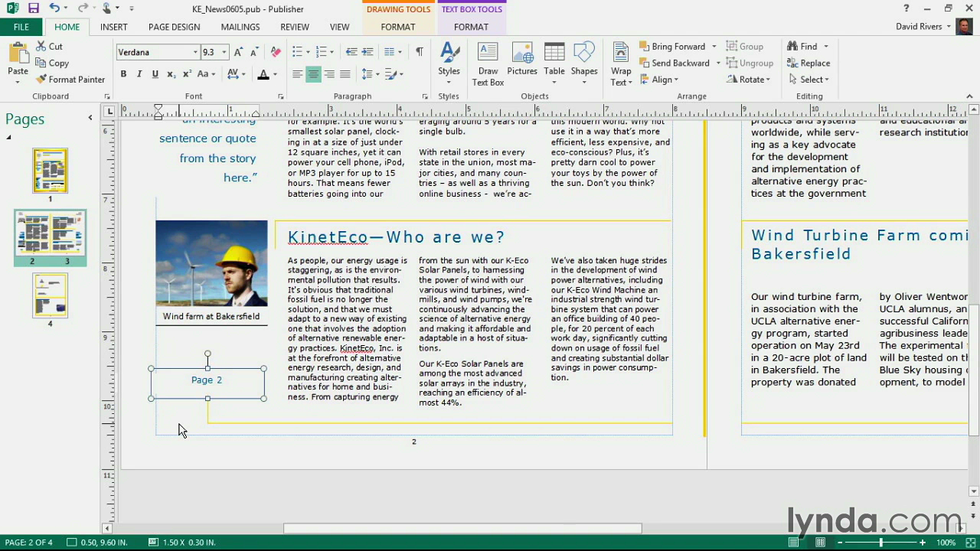Switch to the INSERT tab
The height and width of the screenshot is (551, 980).
(113, 27)
